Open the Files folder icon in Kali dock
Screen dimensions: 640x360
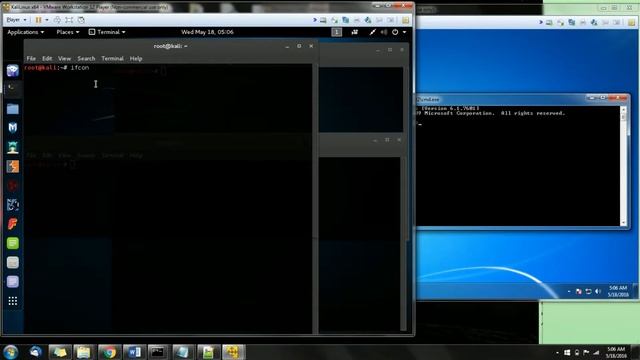pyautogui.click(x=13, y=109)
